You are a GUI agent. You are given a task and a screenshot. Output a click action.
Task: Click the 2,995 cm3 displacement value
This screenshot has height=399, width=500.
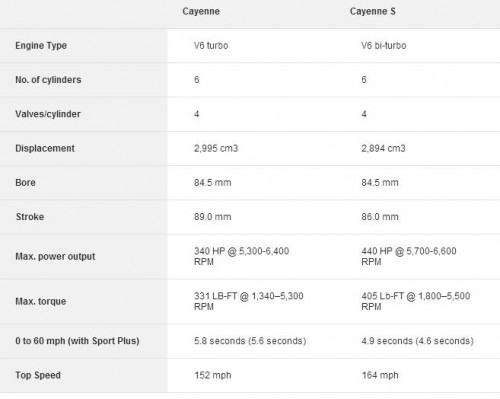tap(216, 148)
